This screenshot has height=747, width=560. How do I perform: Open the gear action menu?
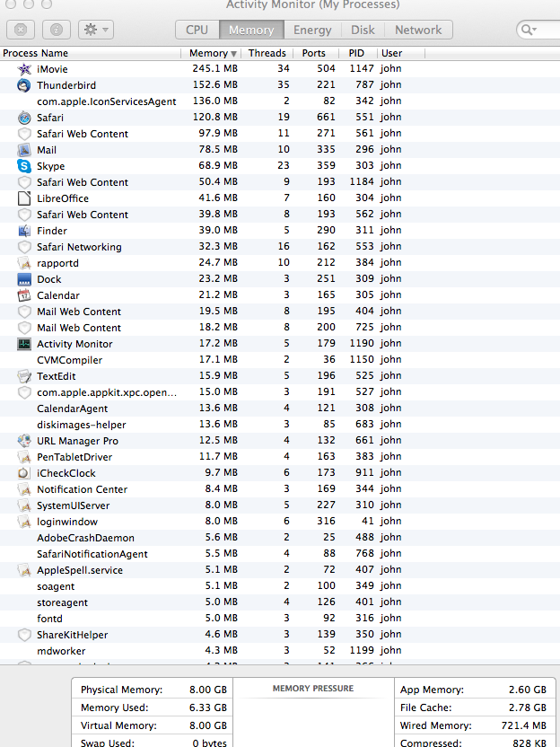(x=96, y=30)
